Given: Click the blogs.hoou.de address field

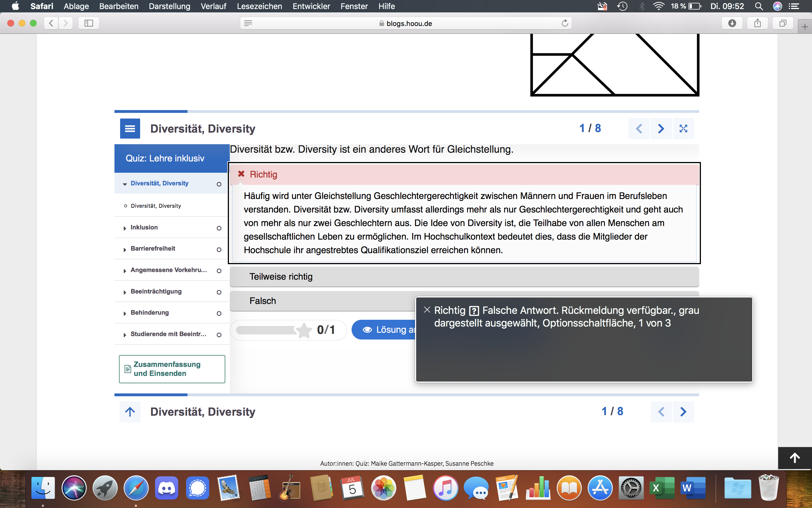Looking at the screenshot, I should (x=406, y=23).
